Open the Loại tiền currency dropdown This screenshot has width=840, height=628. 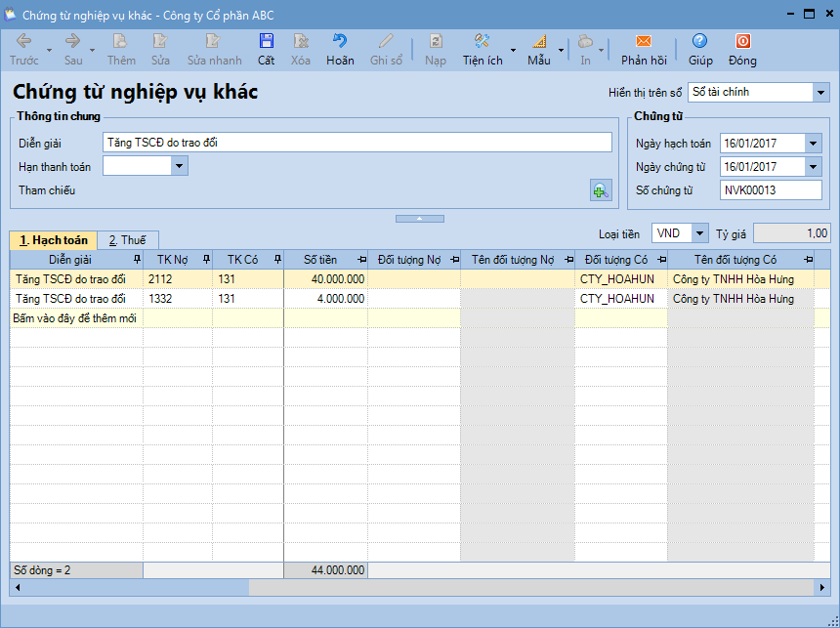(x=699, y=234)
